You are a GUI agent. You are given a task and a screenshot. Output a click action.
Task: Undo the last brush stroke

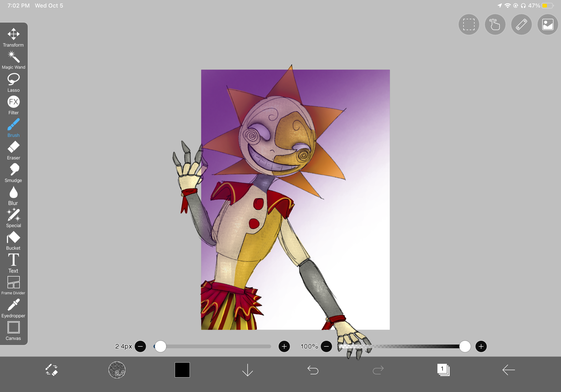coord(313,370)
